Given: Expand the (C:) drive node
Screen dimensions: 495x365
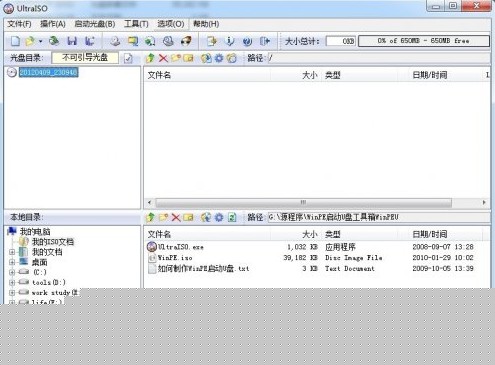Looking at the screenshot, I should point(12,272).
